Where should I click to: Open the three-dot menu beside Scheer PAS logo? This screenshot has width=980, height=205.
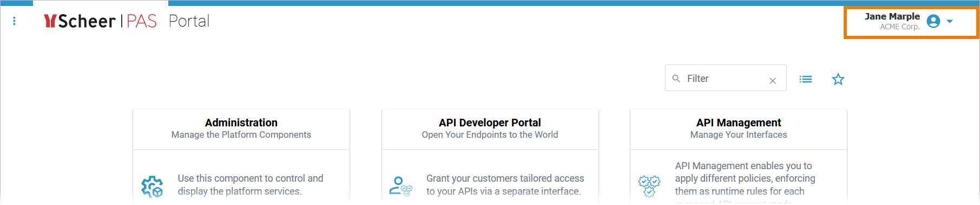(14, 21)
